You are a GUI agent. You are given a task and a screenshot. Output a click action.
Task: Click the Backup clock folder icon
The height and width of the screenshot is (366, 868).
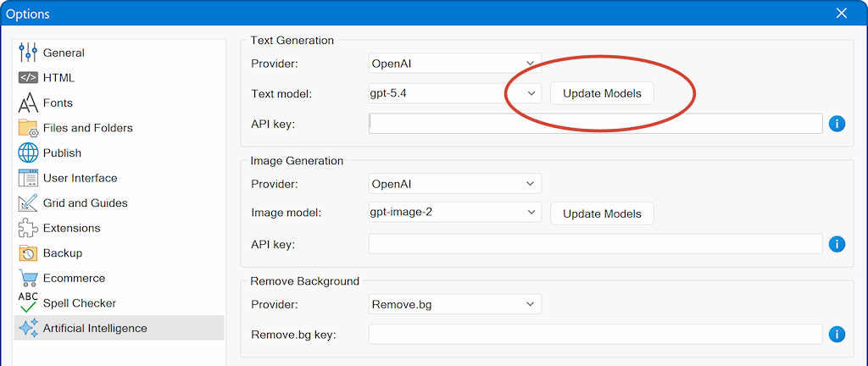(x=28, y=253)
